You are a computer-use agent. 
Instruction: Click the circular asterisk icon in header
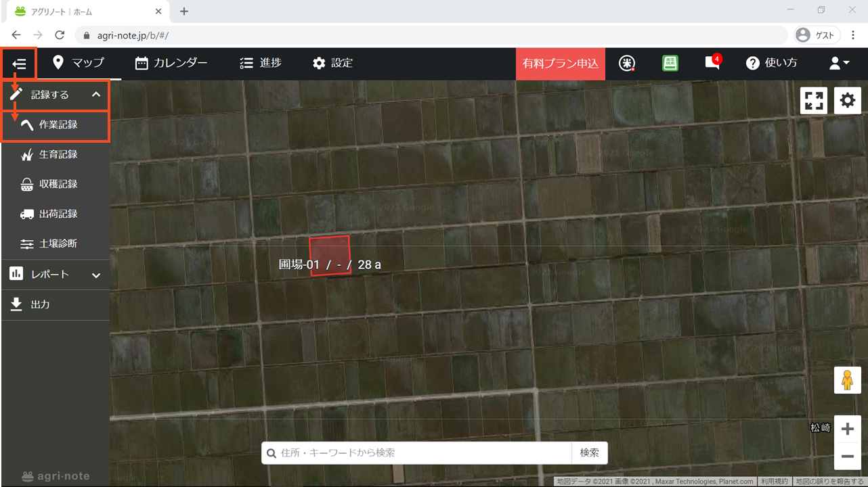(627, 63)
